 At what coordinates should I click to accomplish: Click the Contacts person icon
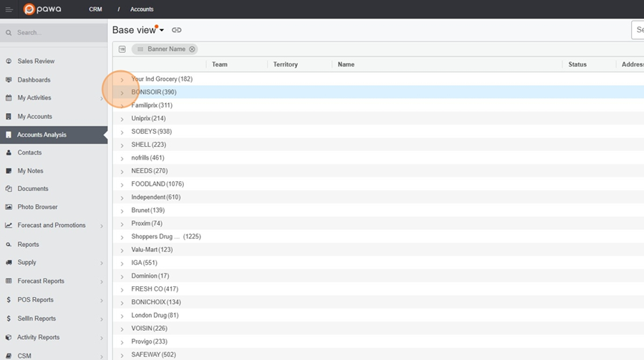tap(9, 152)
